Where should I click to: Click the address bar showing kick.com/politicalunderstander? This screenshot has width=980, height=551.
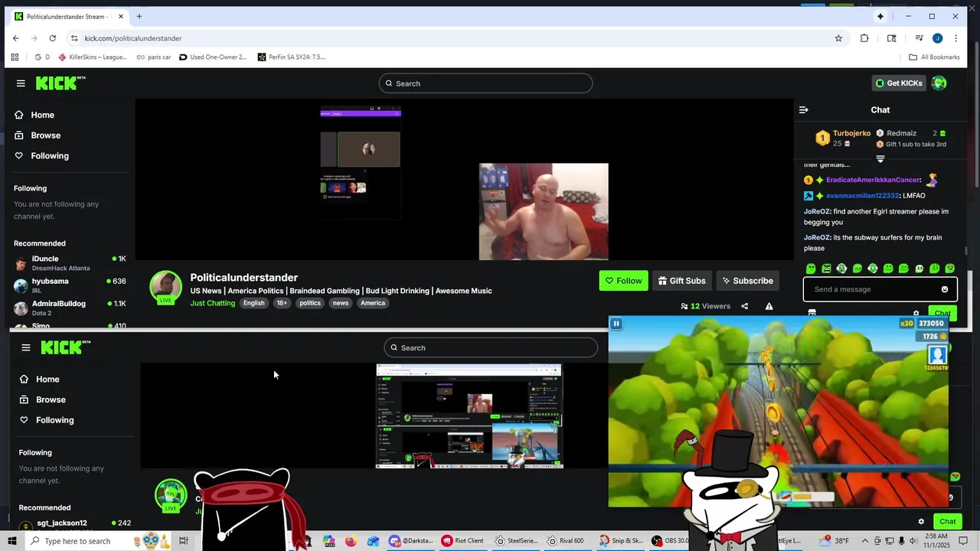tap(132, 38)
